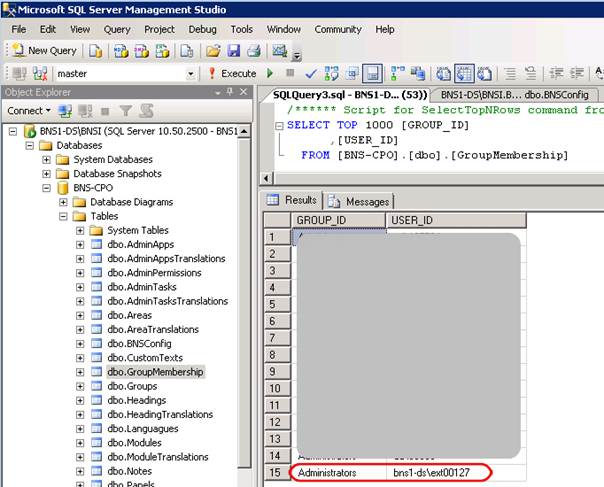Click the Activity Monitor toolbar icon
Viewport: 604px width, 487px height.
point(280,50)
